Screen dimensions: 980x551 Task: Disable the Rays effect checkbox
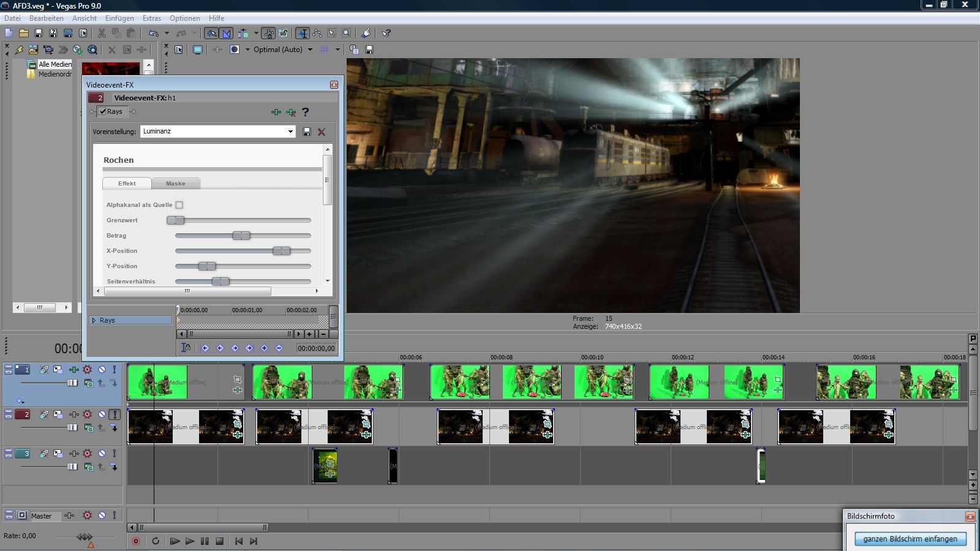point(103,111)
